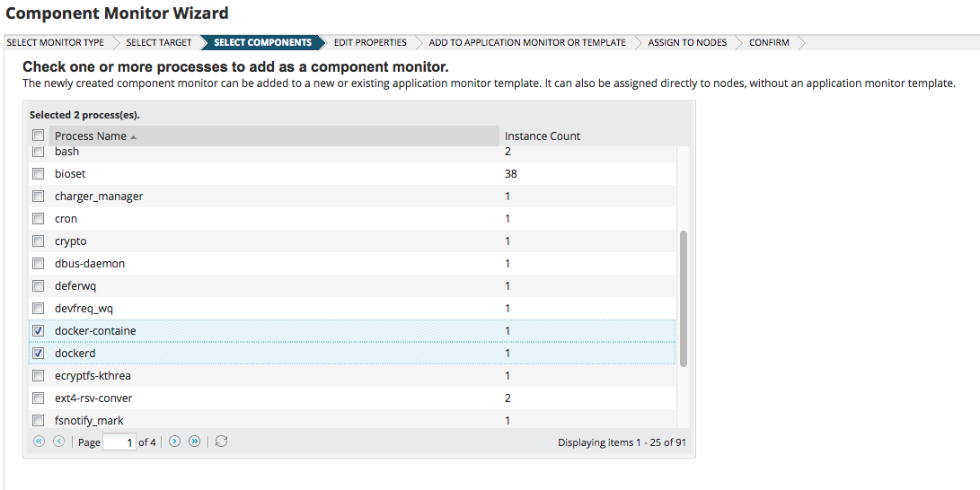980x490 pixels.
Task: Uncheck the dockerd checkbox
Action: [38, 354]
